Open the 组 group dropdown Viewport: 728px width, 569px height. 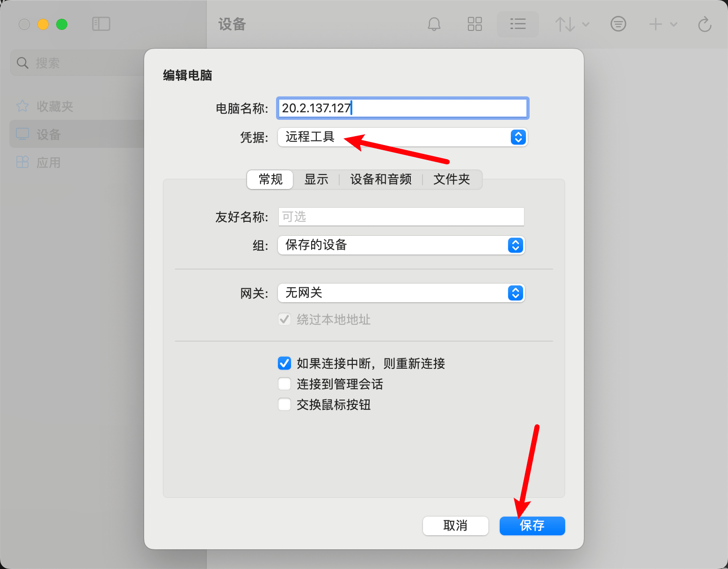pyautogui.click(x=401, y=245)
